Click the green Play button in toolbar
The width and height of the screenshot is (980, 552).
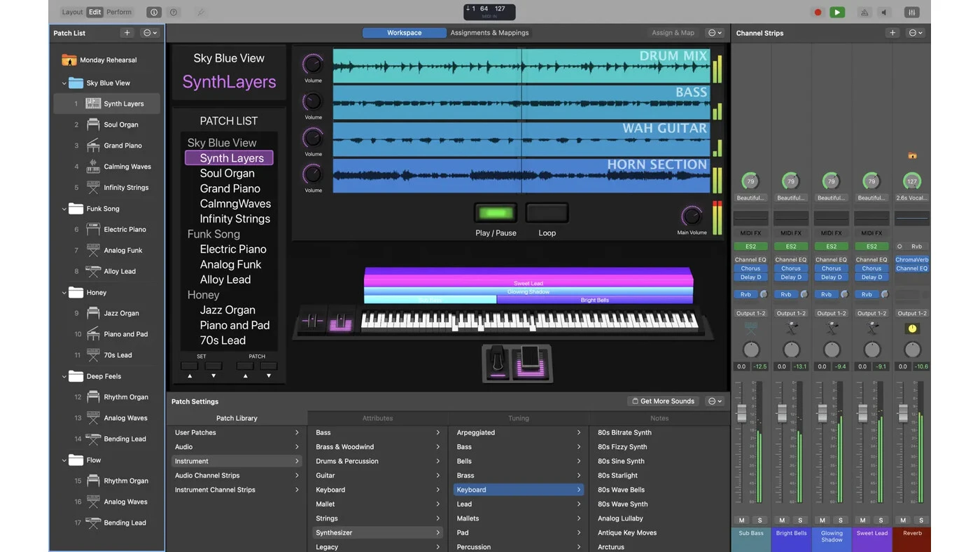tap(837, 12)
